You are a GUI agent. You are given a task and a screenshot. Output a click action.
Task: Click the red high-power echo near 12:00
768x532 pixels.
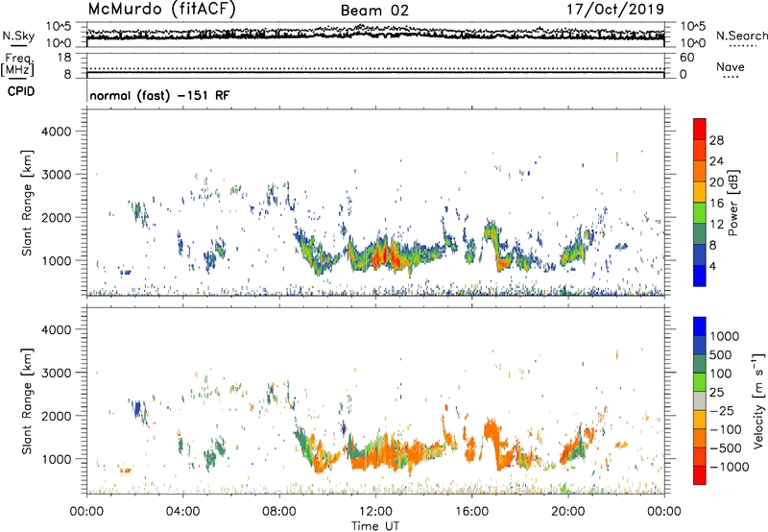(x=382, y=256)
